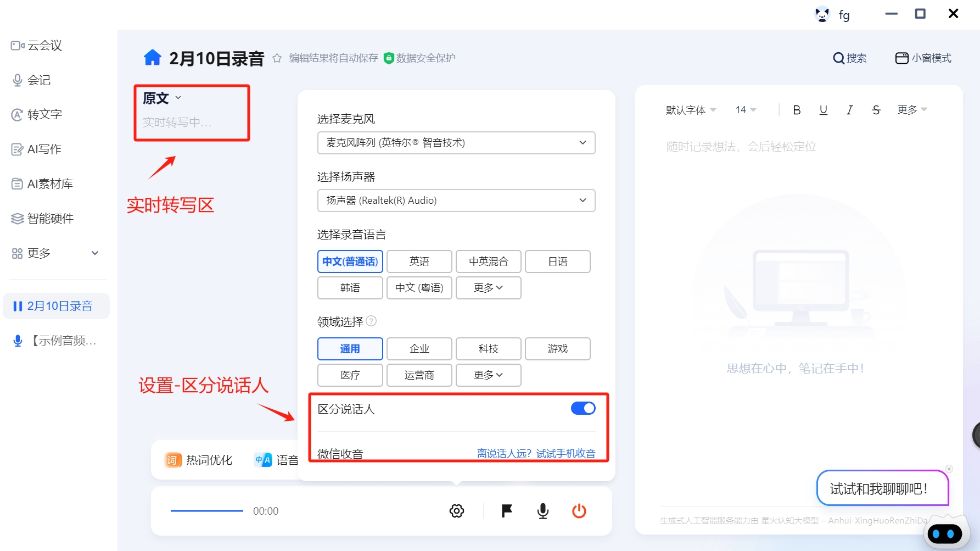The image size is (980, 551).
Task: Star the 2月10日录音 recording
Action: pyautogui.click(x=277, y=58)
